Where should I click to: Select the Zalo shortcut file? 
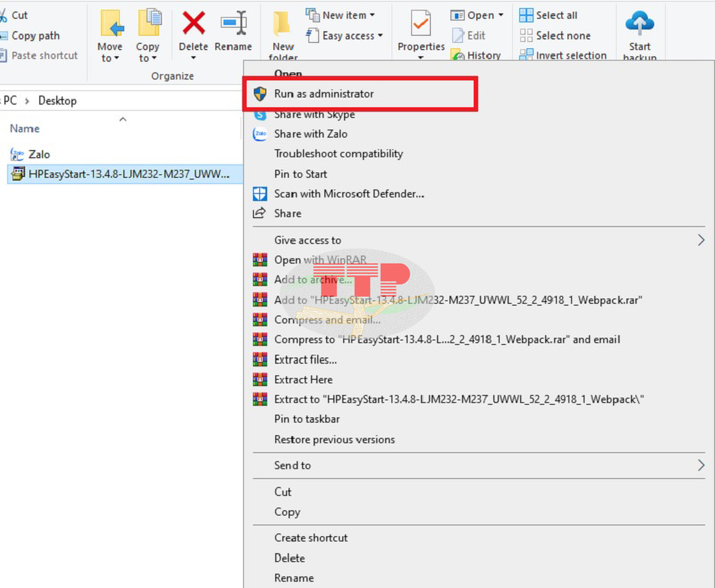click(x=30, y=155)
